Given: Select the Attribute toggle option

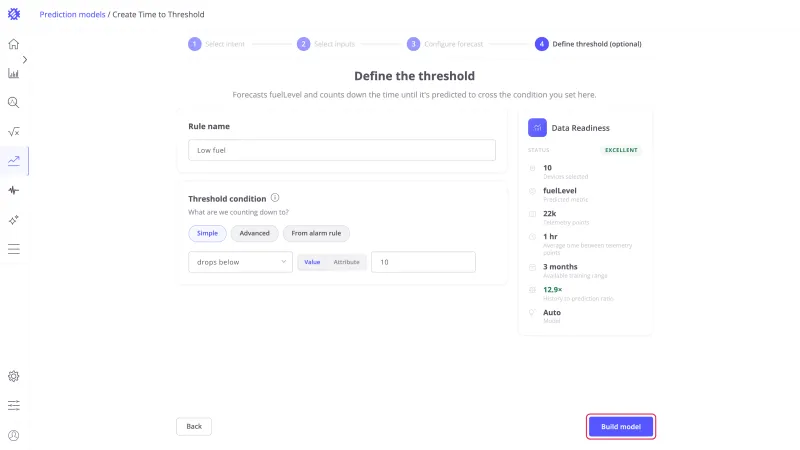Looking at the screenshot, I should (346, 262).
